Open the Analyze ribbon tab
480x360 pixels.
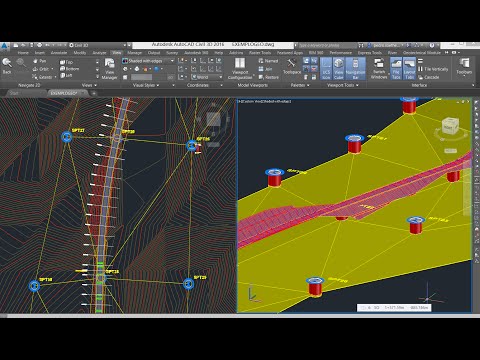click(x=99, y=53)
